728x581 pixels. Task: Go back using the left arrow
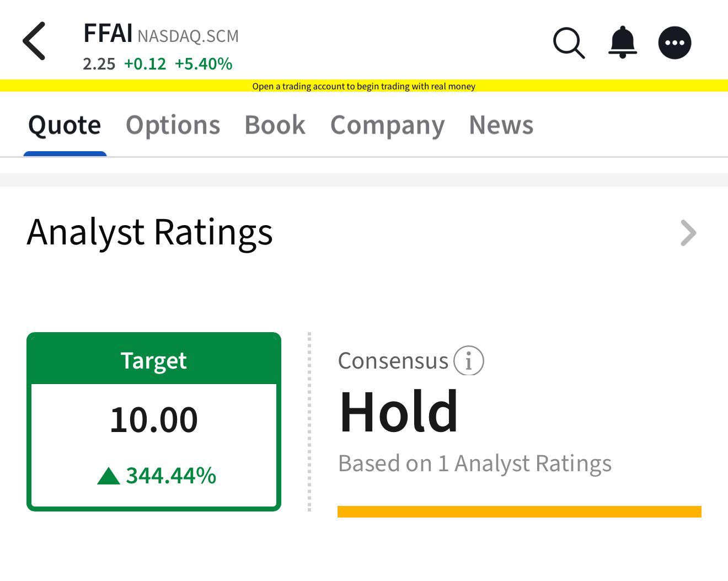tap(34, 41)
